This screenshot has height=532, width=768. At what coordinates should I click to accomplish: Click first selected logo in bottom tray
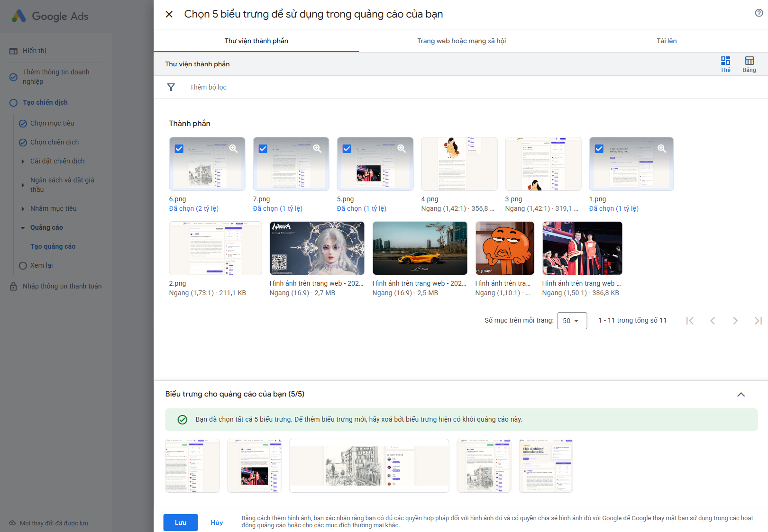tap(192, 466)
